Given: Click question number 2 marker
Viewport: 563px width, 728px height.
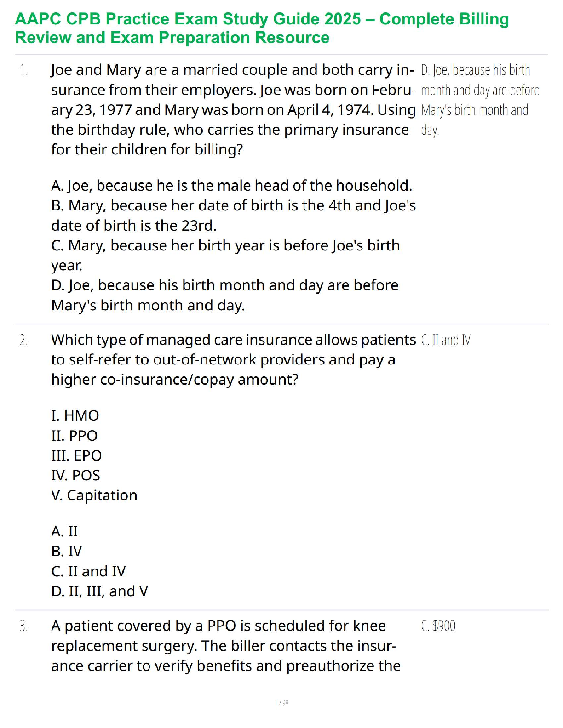Looking at the screenshot, I should (x=24, y=340).
